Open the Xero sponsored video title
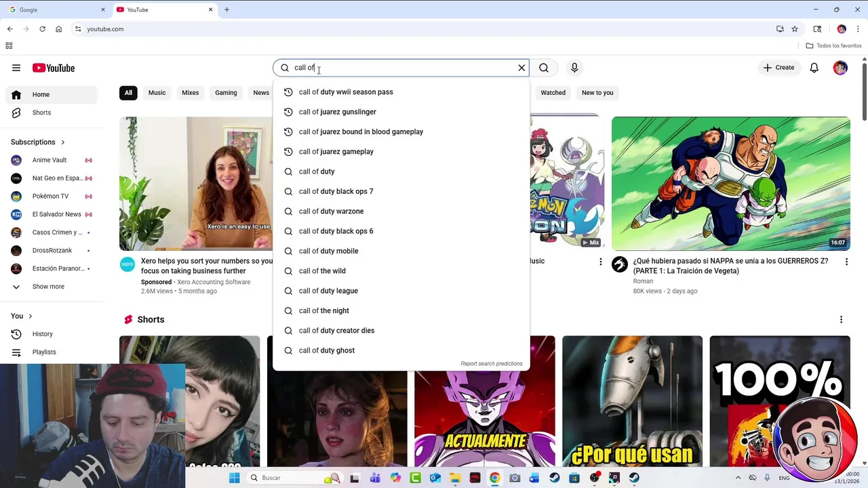 coord(207,266)
